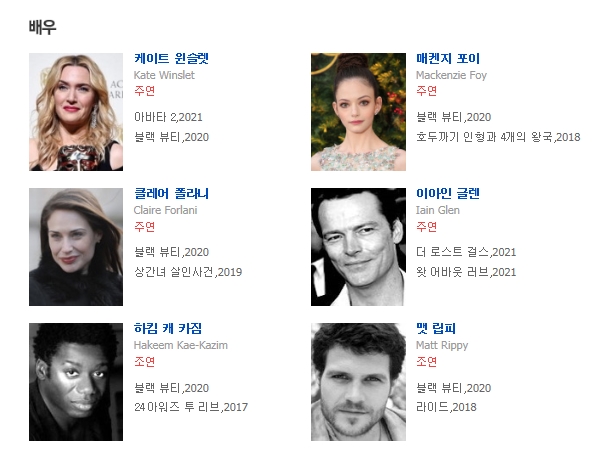The width and height of the screenshot is (596, 461).
Task: Open 아바타 2,2021 under Kate Winslet
Action: tap(168, 117)
